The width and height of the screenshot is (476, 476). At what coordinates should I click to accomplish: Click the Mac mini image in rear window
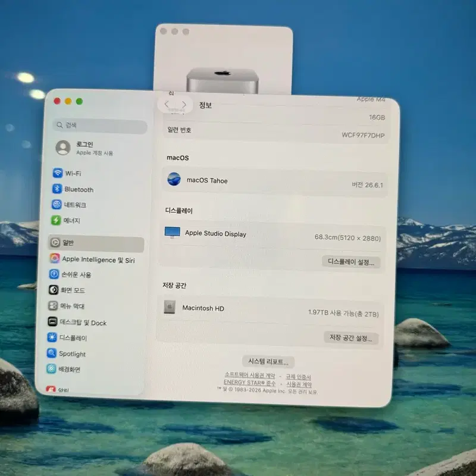point(223,81)
